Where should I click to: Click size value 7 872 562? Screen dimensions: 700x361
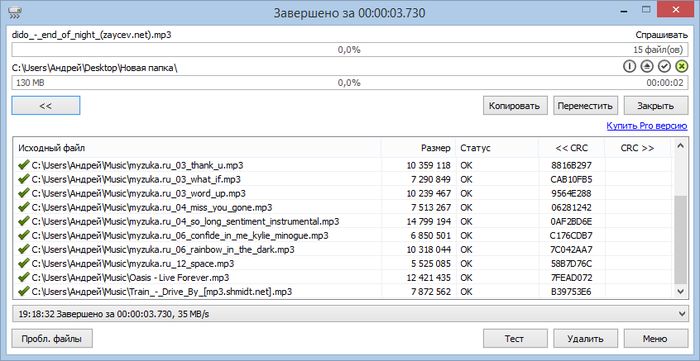point(431,292)
